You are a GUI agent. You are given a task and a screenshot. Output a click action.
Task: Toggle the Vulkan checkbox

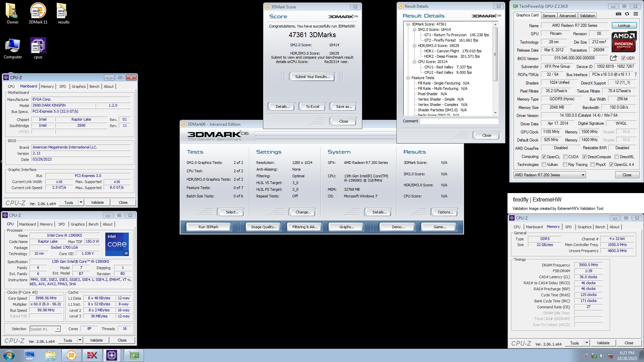click(544, 165)
